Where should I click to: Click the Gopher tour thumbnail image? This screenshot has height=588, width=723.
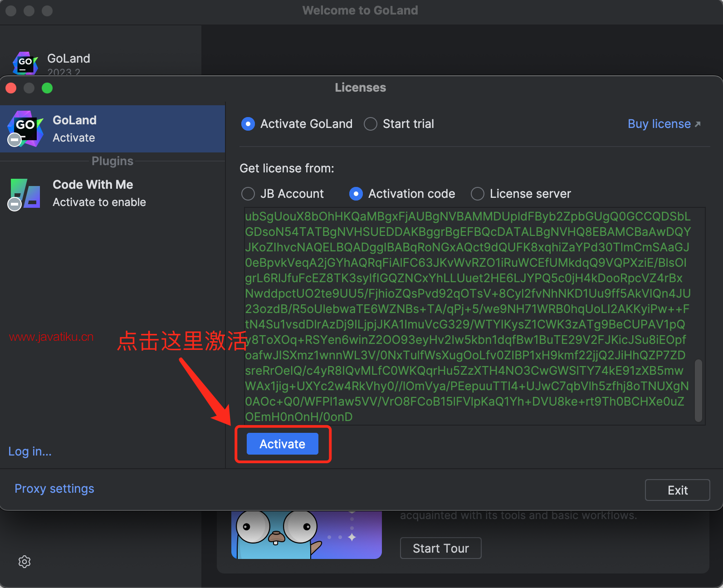point(307,534)
